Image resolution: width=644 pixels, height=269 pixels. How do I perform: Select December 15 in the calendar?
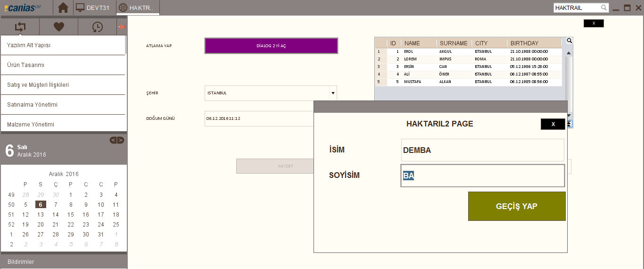coord(71,215)
